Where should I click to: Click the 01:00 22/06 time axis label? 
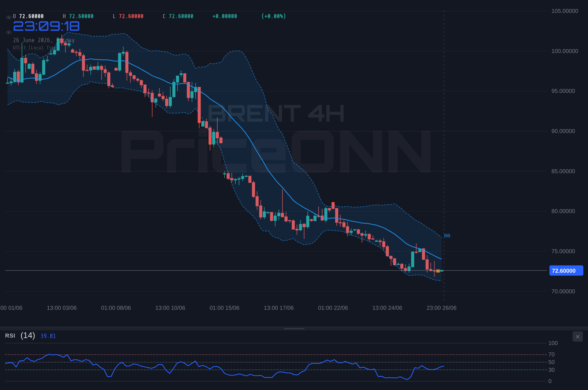[333, 308]
